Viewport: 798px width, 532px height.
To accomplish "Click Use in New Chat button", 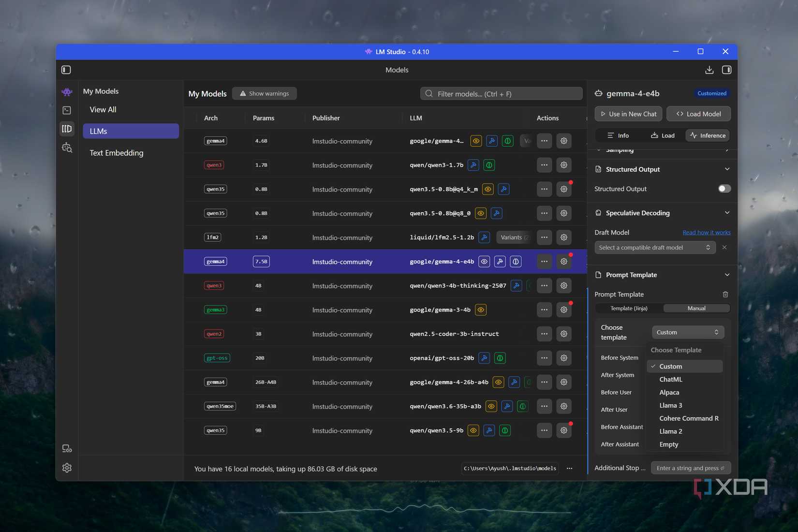I will click(628, 114).
